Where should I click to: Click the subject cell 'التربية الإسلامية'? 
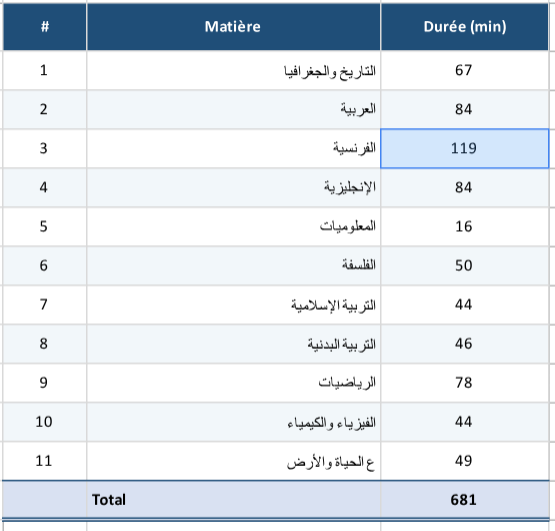[234, 305]
